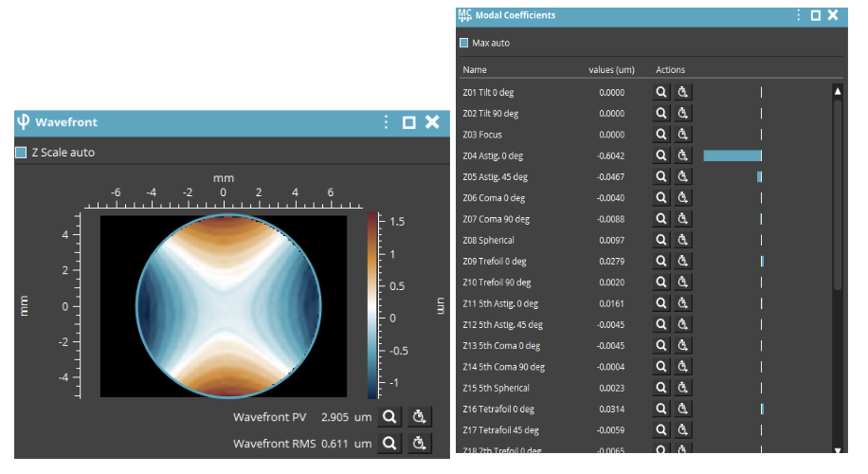This screenshot has width=868, height=474.
Task: Toggle the Z Scale auto checkbox
Action: point(21,153)
